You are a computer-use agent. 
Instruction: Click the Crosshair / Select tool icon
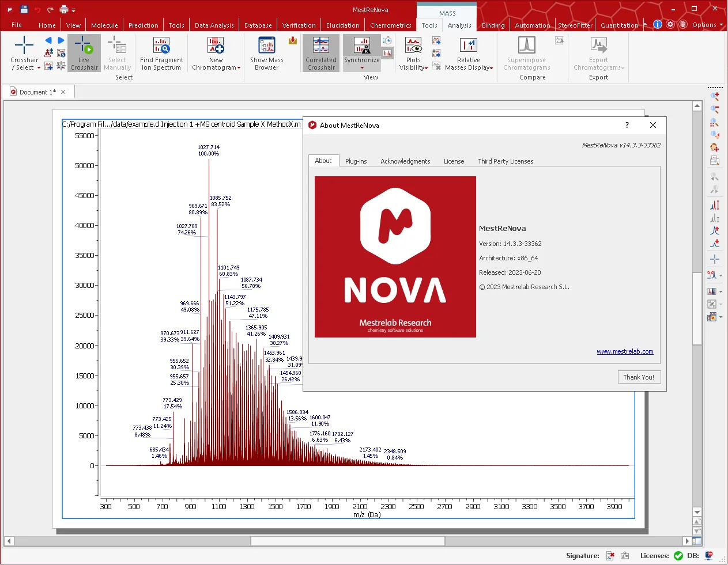tap(24, 45)
